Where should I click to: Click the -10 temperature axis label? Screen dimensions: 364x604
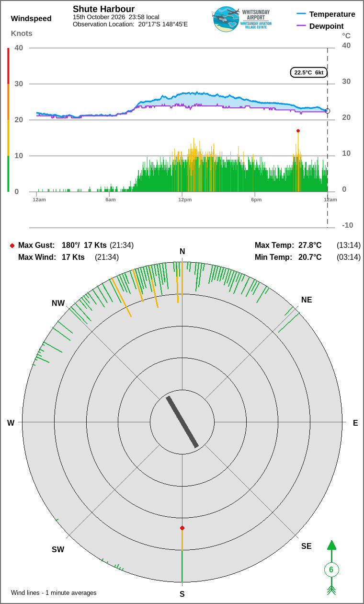[x=347, y=225]
